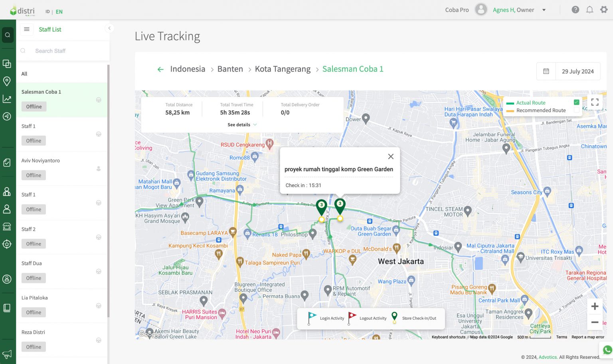The width and height of the screenshot is (613, 364).
Task: Click the WhatsApp chat icon
Action: coord(607,350)
